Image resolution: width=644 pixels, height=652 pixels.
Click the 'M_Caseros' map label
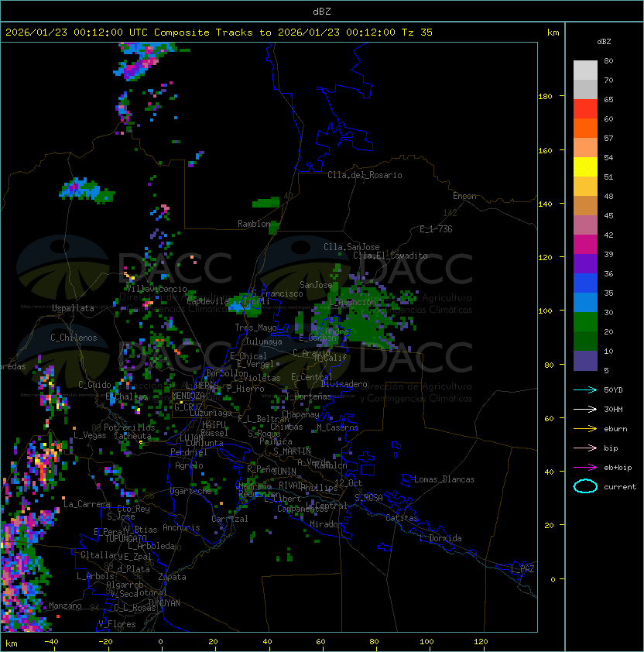[x=337, y=427]
